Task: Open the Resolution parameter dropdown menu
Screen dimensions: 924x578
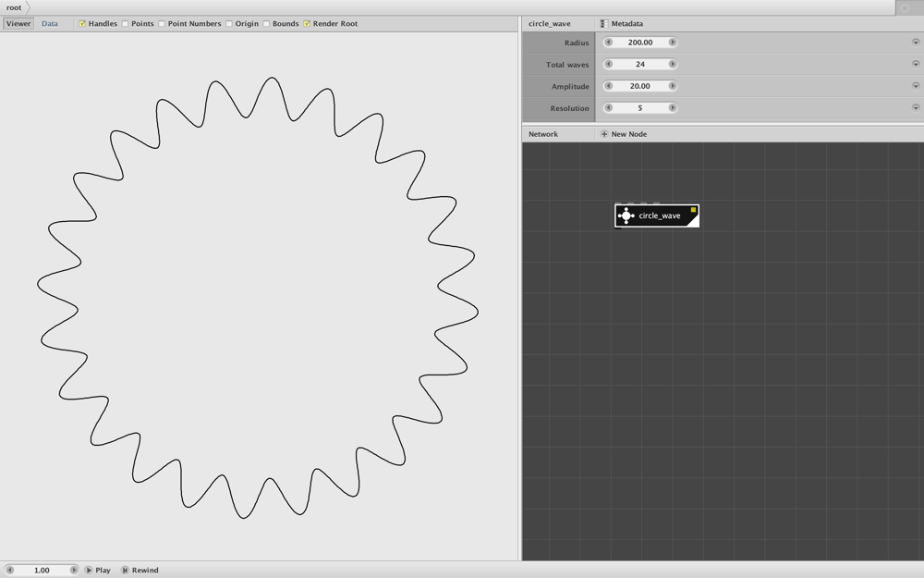Action: (x=916, y=108)
